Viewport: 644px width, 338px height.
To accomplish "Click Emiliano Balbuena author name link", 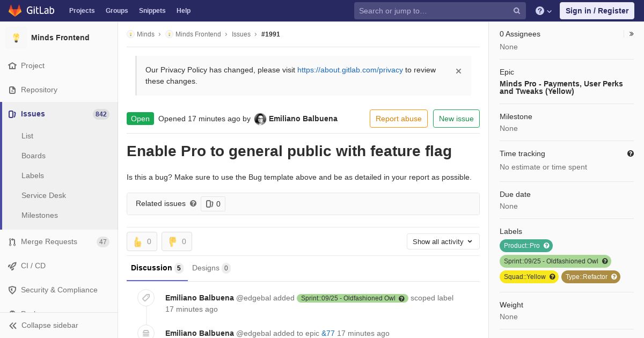I will 303,119.
